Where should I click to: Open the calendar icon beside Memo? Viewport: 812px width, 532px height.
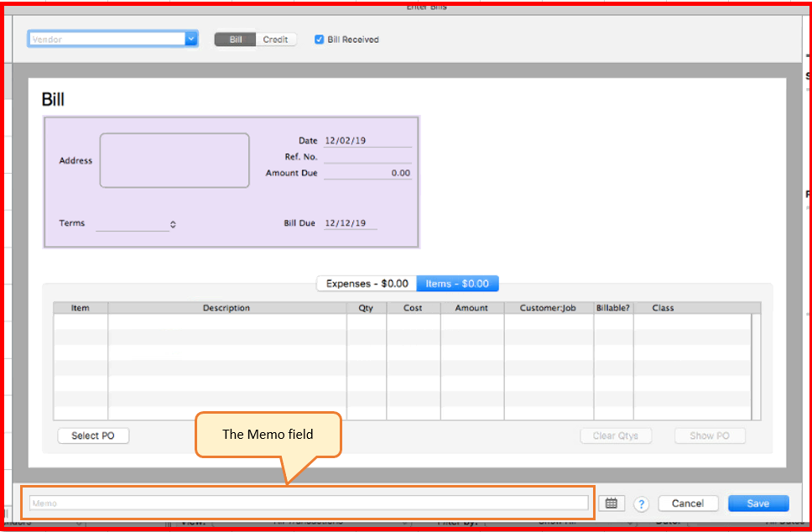tap(611, 503)
